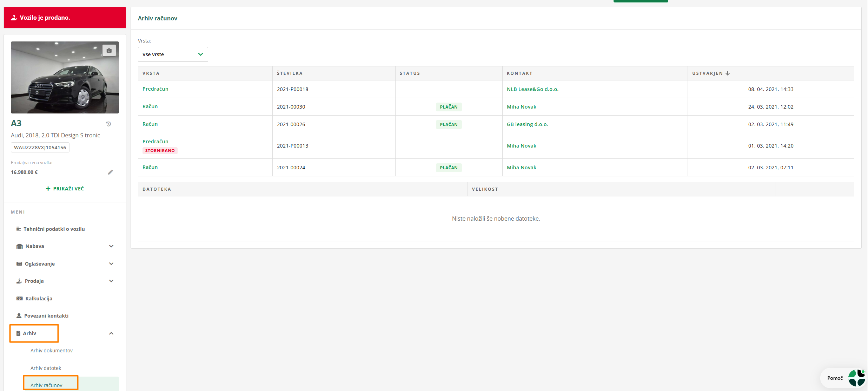Open the NLB Lease&Go d.o.o. contact link
The image size is (868, 391).
point(532,89)
